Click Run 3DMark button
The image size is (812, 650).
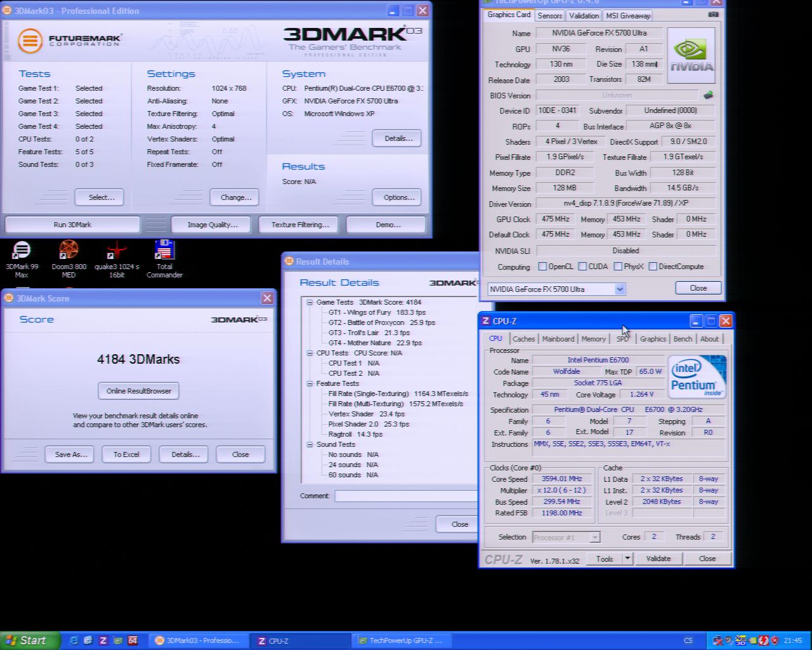[x=72, y=225]
